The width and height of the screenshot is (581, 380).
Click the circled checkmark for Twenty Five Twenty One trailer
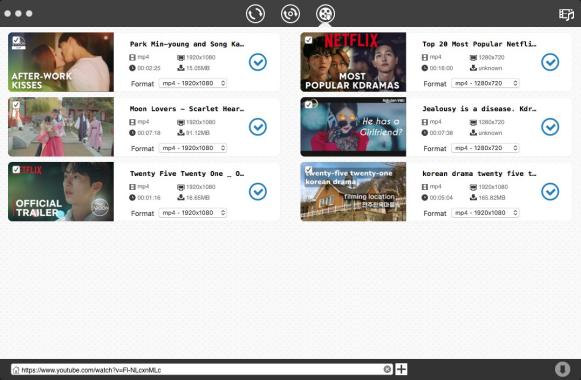point(258,191)
